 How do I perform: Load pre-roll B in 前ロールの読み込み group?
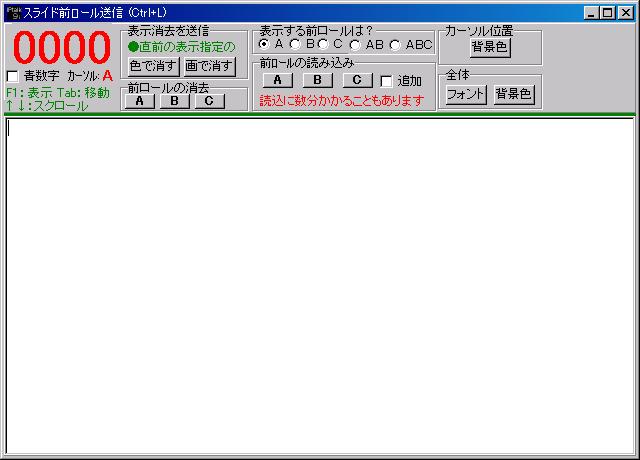point(318,80)
